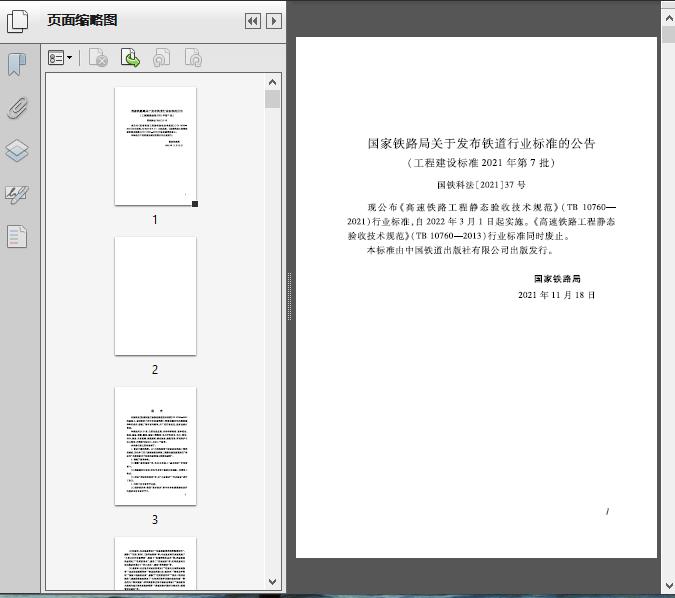Click the line '本标准由中国铁道出版社有限公司出版发行'

click(x=460, y=250)
